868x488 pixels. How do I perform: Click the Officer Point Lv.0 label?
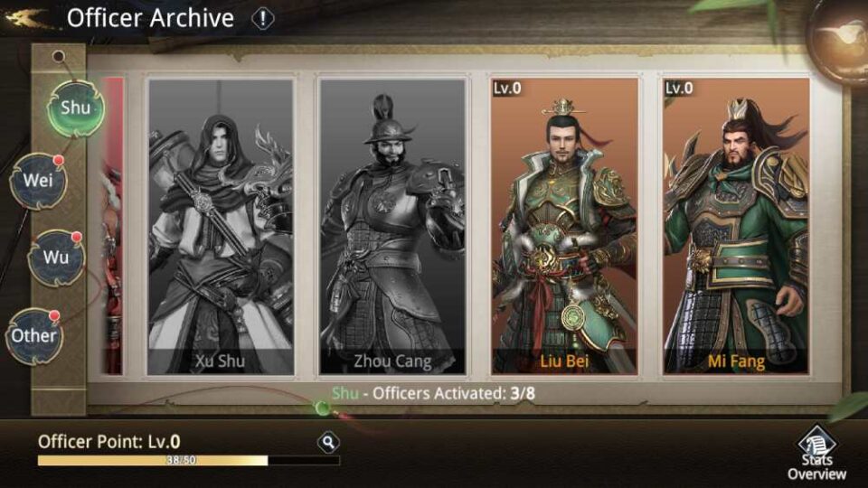click(109, 442)
